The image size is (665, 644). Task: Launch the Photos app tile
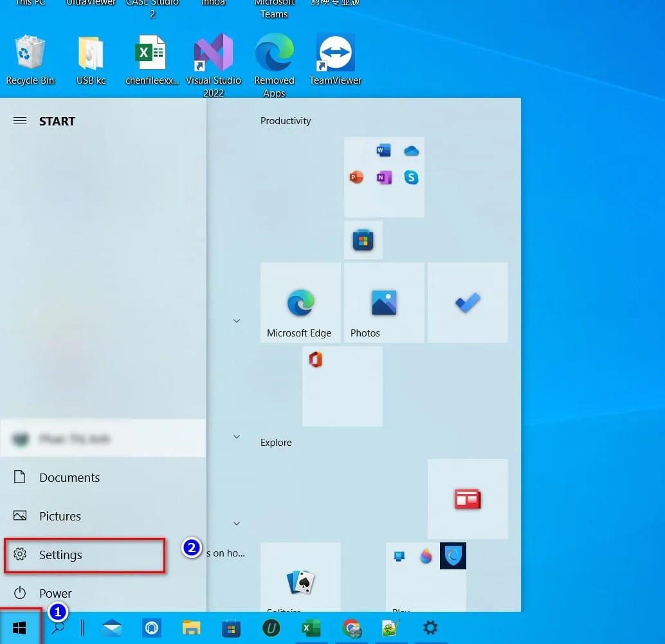tap(384, 302)
